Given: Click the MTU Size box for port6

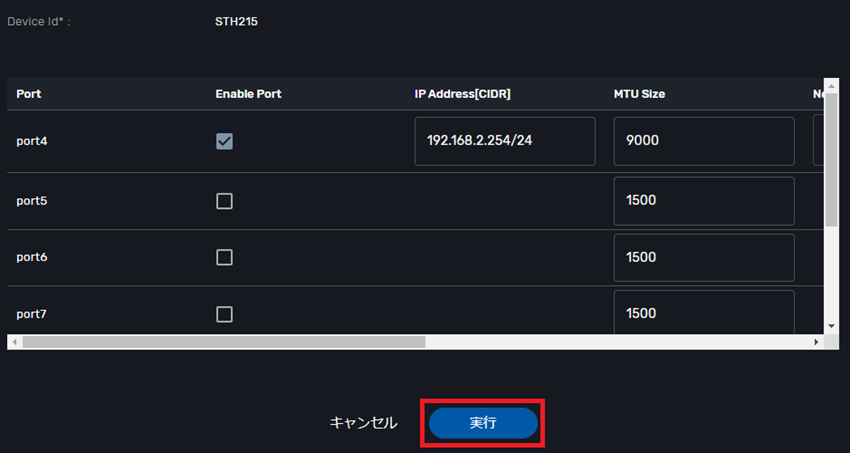Looking at the screenshot, I should point(703,257).
